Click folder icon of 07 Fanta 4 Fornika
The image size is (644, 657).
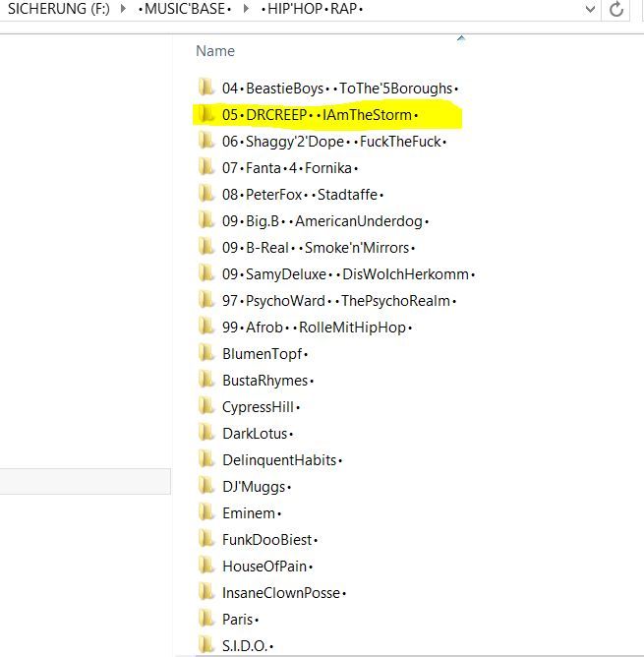coord(206,167)
